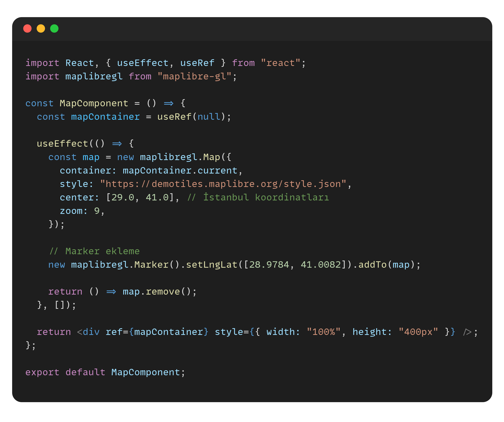Click the yellow minimize window dot
Image resolution: width=504 pixels, height=422 pixels.
[x=41, y=29]
